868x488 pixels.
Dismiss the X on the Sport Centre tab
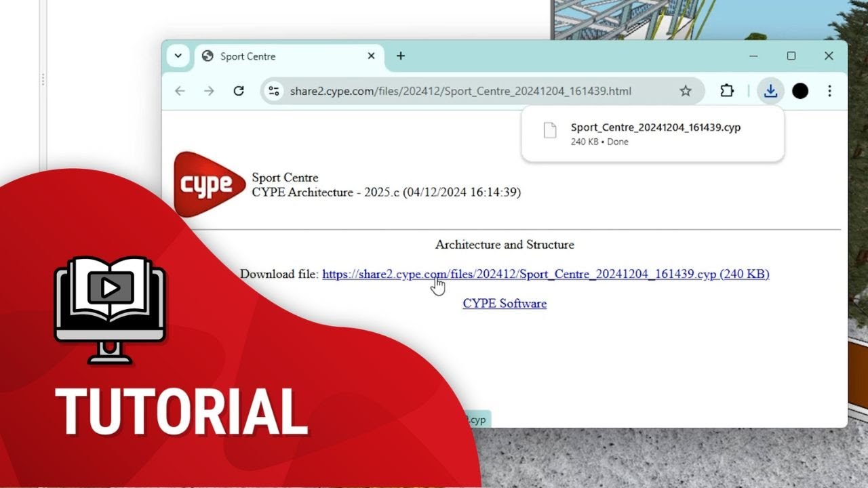[x=371, y=56]
